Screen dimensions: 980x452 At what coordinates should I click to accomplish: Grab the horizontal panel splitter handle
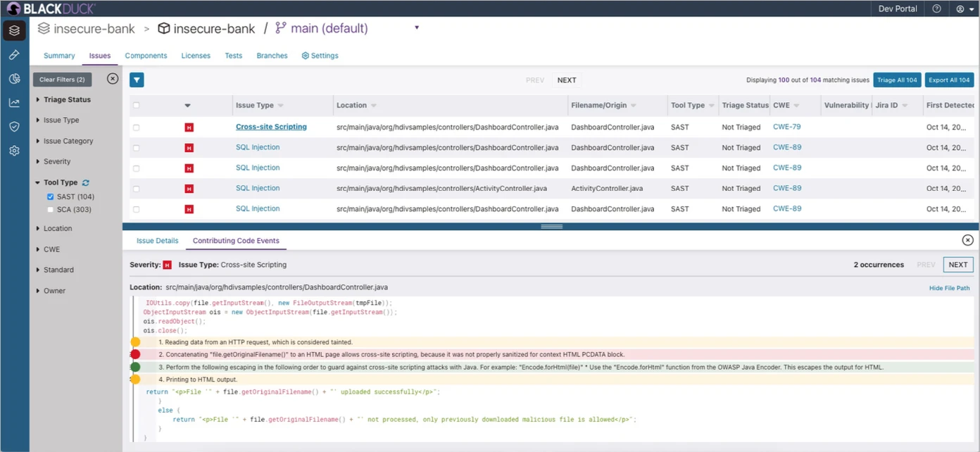[x=551, y=227]
